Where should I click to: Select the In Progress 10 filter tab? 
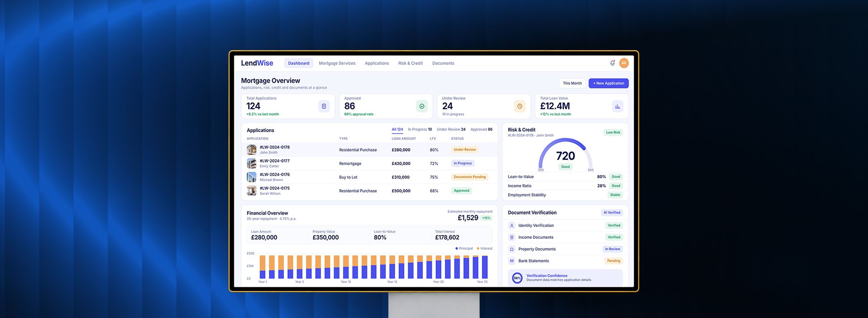point(420,129)
